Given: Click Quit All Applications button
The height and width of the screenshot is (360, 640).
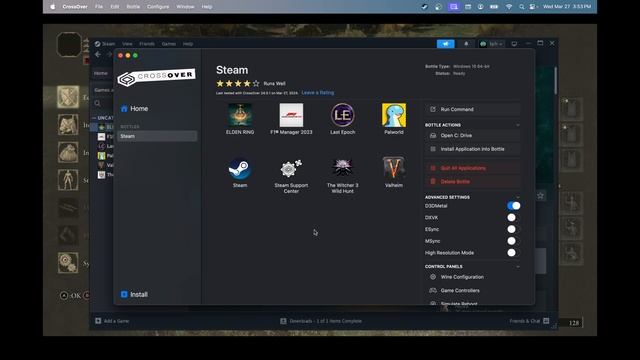Looking at the screenshot, I should pyautogui.click(x=473, y=168).
